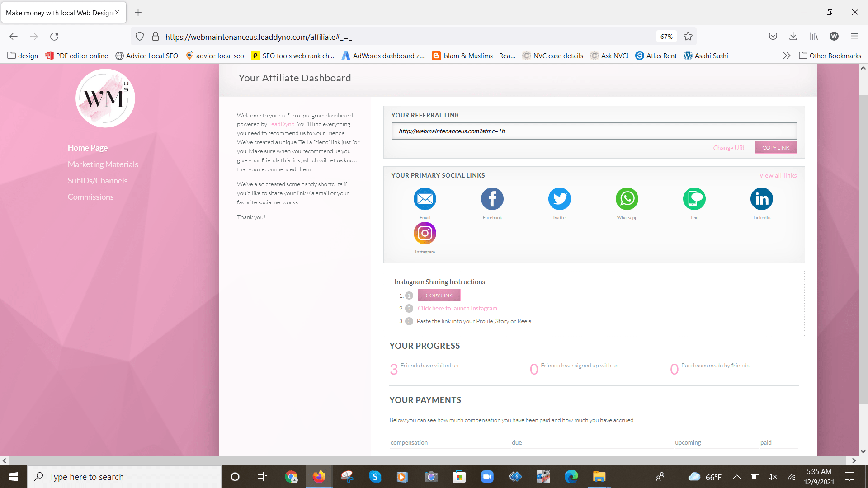Image resolution: width=868 pixels, height=488 pixels.
Task: Open AdWords dashboard bookmark
Action: click(383, 56)
